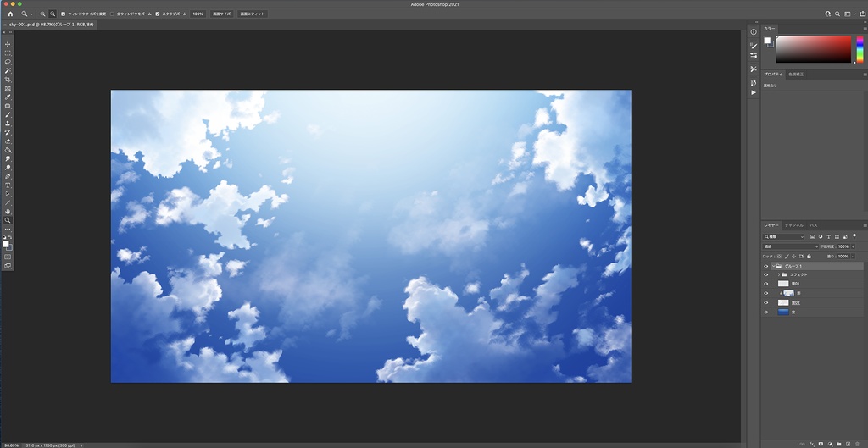Screen dimensions: 868x448
Task: Hide the グループ 1 layer group
Action: click(x=766, y=266)
